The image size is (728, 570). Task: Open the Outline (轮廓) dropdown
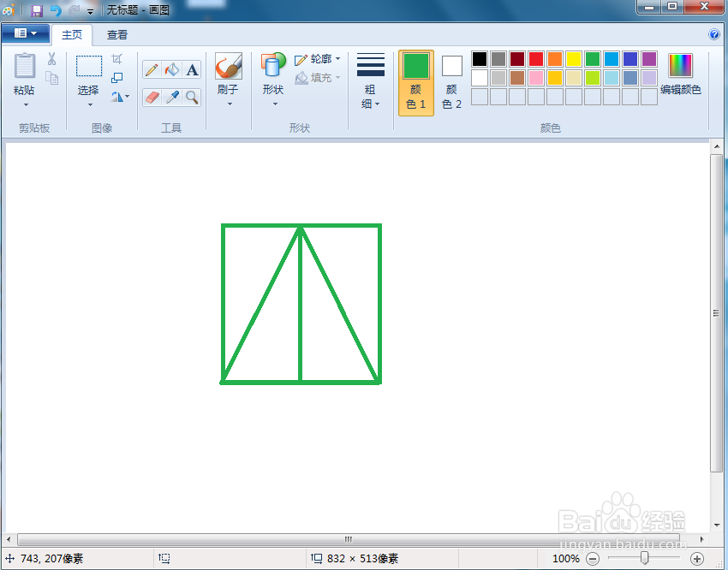coord(318,59)
